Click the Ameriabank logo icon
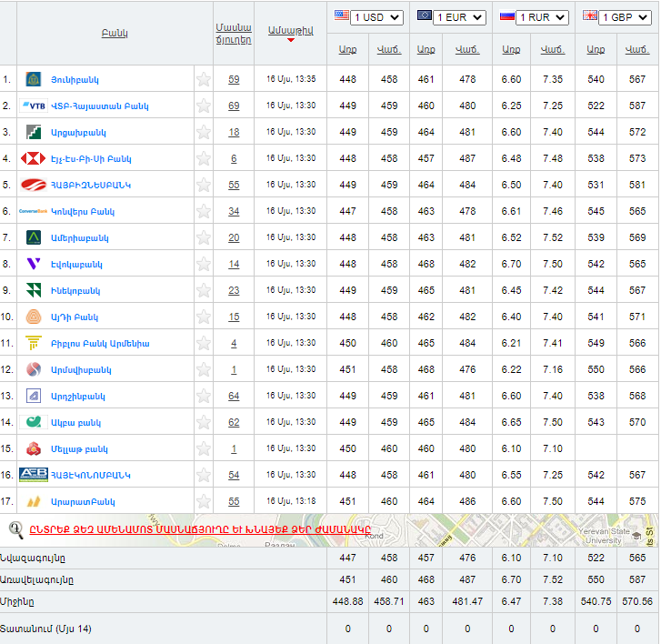The image size is (661, 644). 34,237
